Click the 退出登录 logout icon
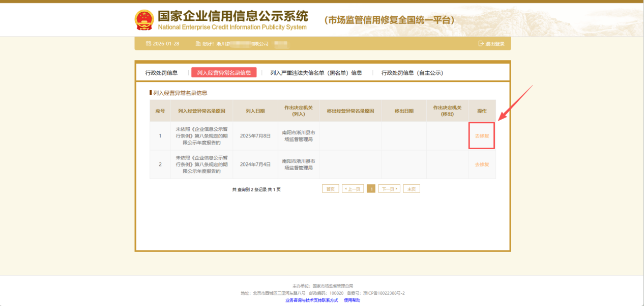644x306 pixels. pyautogui.click(x=481, y=44)
